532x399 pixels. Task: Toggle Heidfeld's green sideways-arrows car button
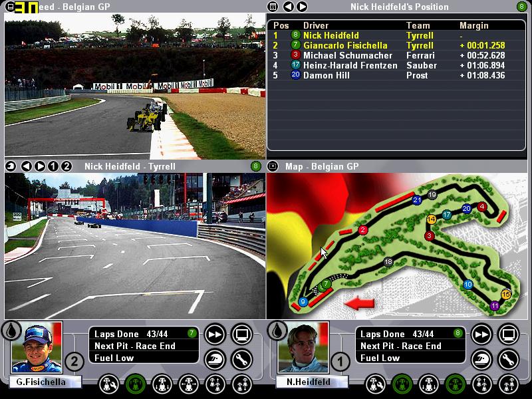click(x=455, y=384)
